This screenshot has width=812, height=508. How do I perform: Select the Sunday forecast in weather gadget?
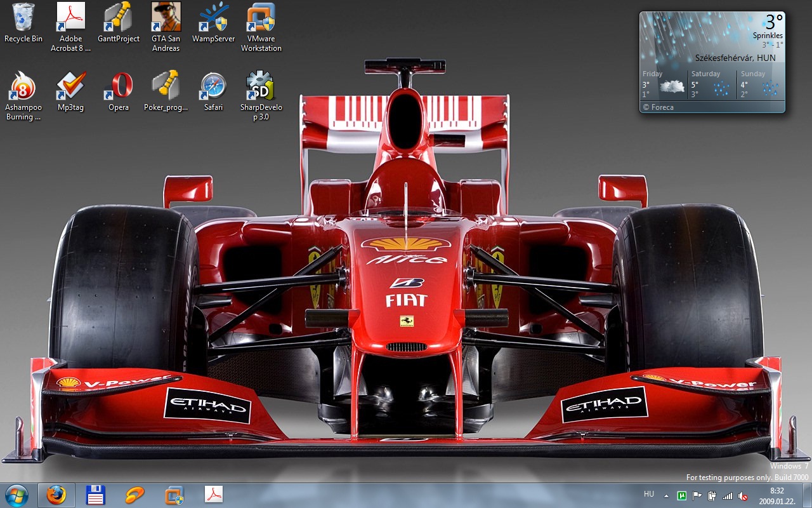coord(760,84)
